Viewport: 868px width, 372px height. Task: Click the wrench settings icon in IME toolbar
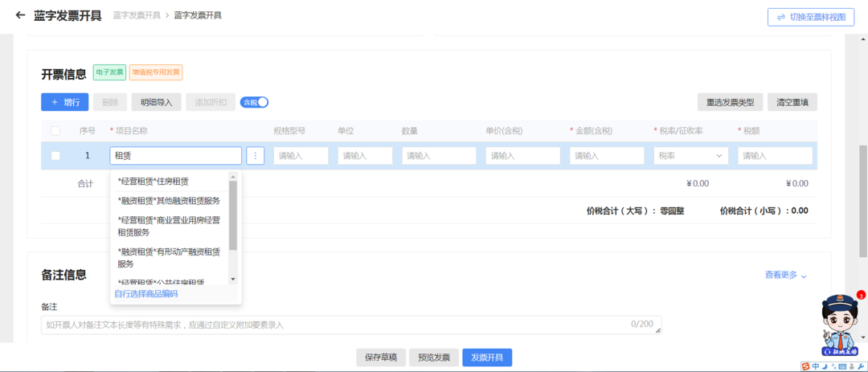point(860,366)
